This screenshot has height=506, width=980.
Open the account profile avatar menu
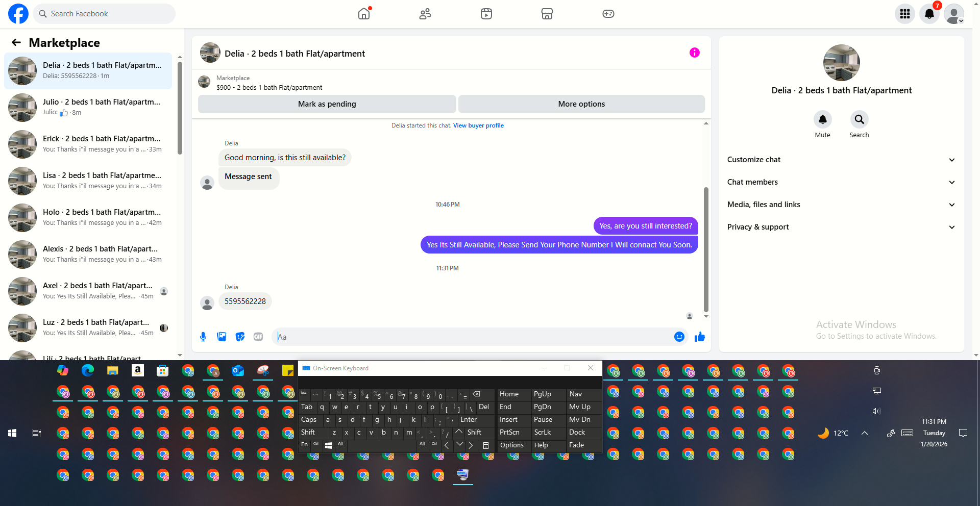coord(954,14)
